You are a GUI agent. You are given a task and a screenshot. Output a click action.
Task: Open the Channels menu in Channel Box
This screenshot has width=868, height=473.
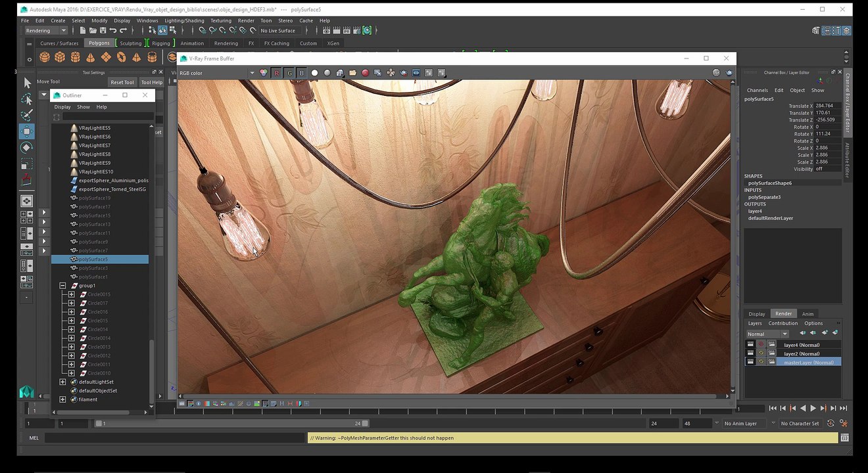pos(757,90)
